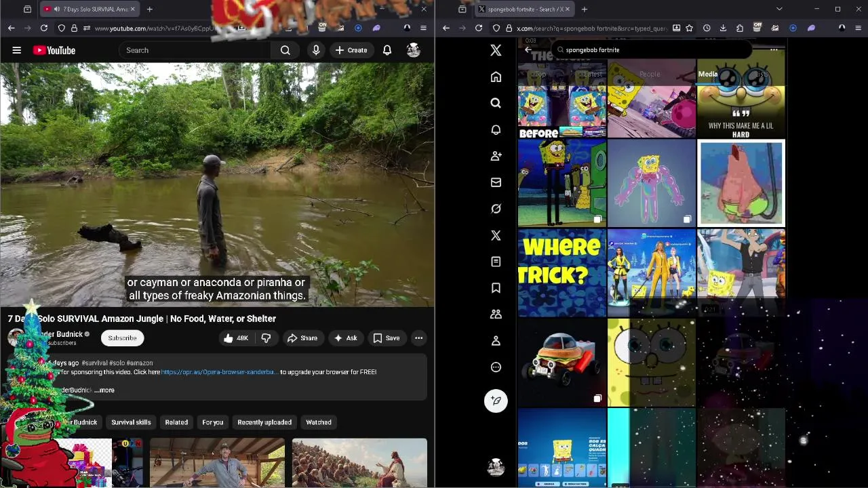The width and height of the screenshot is (868, 488).
Task: Go to the YouTube home logo
Action: click(x=54, y=50)
